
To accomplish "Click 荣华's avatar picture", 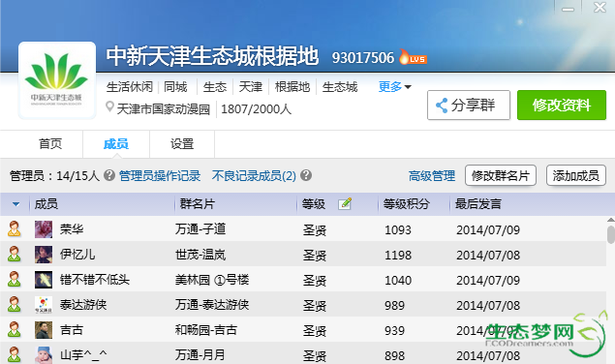I will (x=44, y=229).
